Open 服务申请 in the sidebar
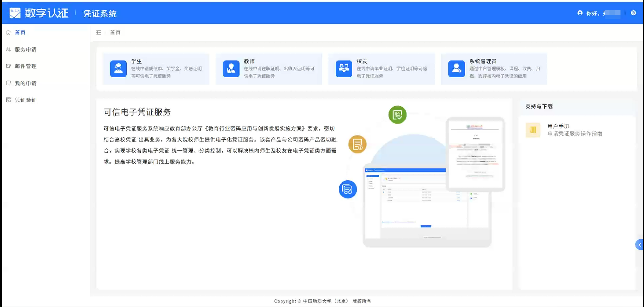Screen dimensions: 644x307 pos(25,50)
